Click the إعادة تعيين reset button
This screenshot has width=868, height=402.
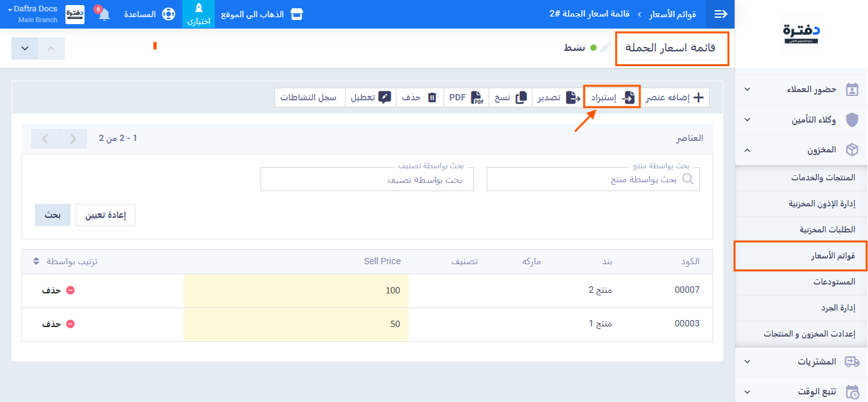point(105,215)
